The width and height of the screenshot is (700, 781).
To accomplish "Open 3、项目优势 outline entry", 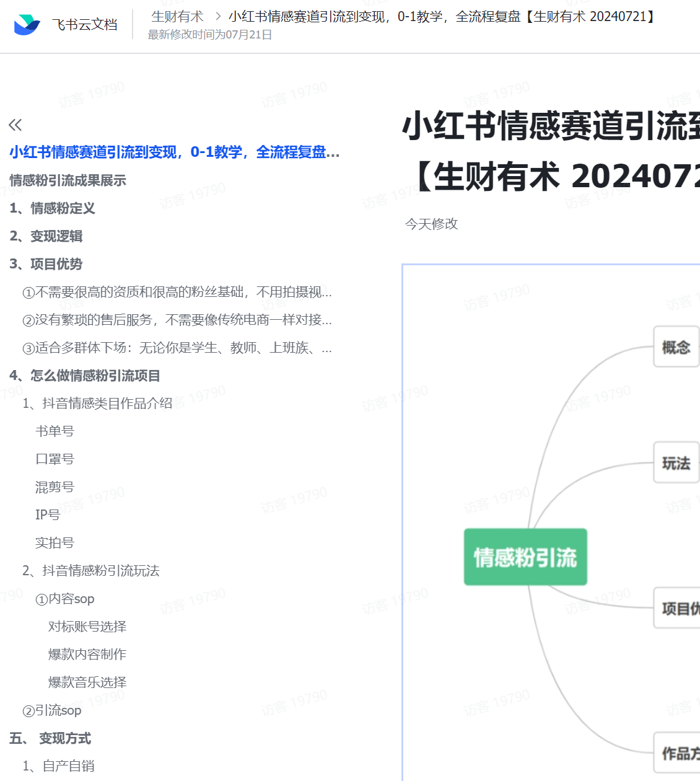I will tap(46, 264).
